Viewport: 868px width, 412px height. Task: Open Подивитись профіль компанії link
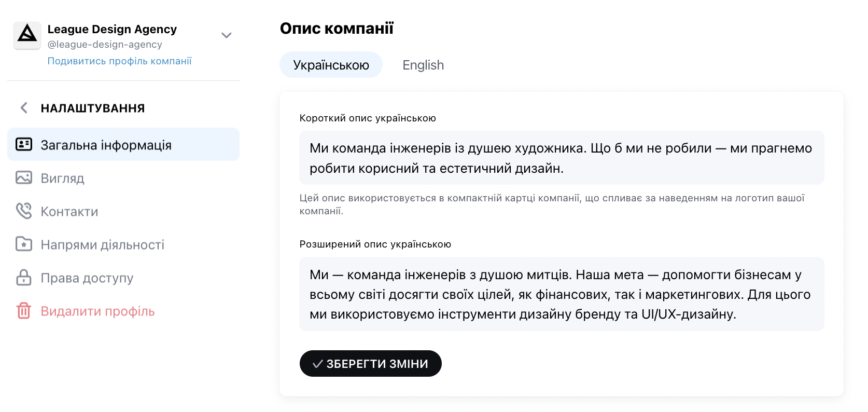pos(119,61)
